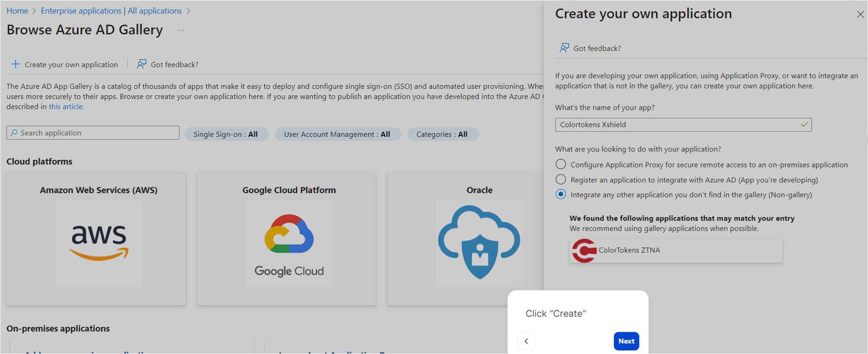Open the Single Sign-on filter dropdown
The width and height of the screenshot is (868, 354).
(x=226, y=134)
